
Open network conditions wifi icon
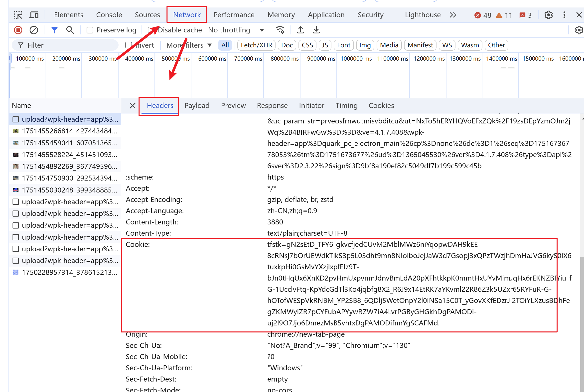(280, 30)
